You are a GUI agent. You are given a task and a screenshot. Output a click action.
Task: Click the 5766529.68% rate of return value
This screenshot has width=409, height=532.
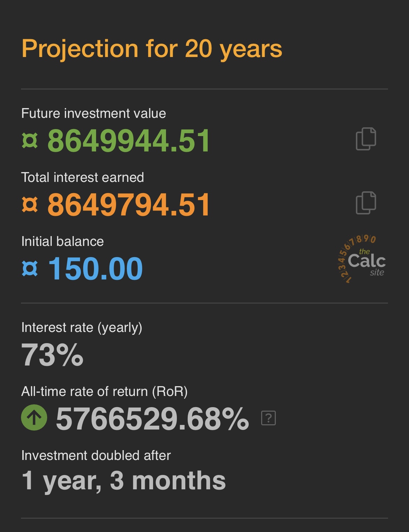tap(152, 419)
